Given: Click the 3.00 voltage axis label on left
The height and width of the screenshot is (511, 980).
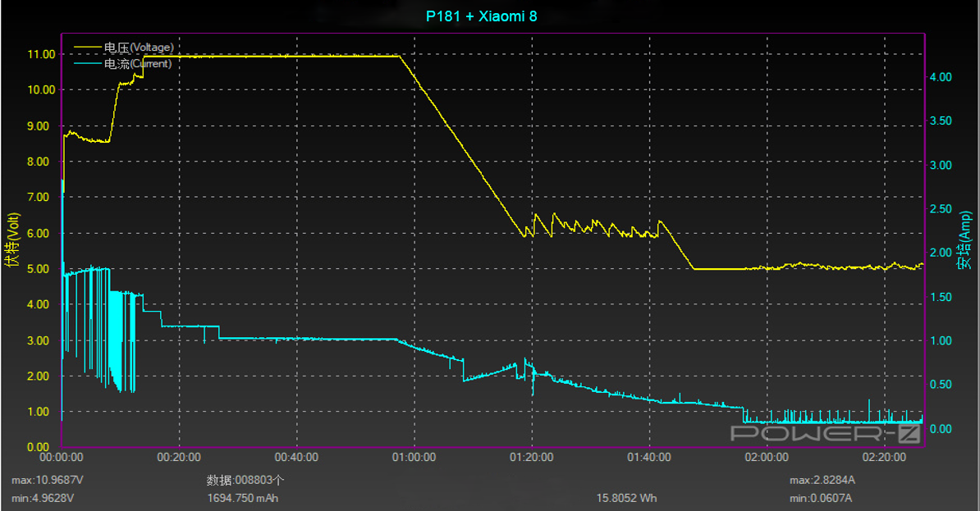Looking at the screenshot, I should (x=38, y=340).
